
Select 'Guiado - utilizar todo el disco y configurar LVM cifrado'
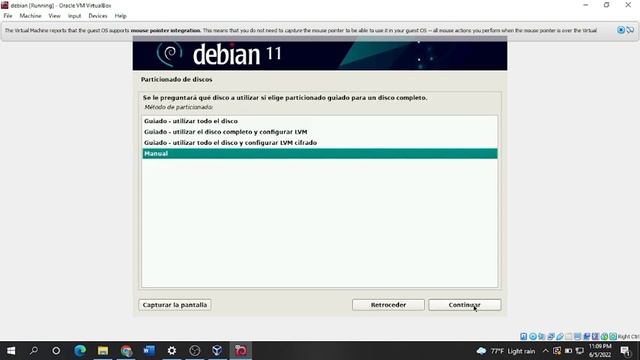click(x=320, y=143)
